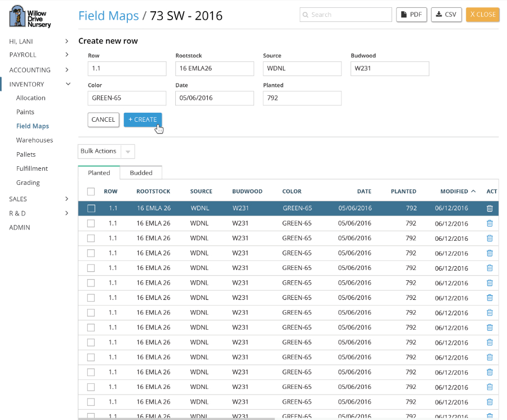Cancel creating the new row
The width and height of the screenshot is (507, 420).
[103, 120]
